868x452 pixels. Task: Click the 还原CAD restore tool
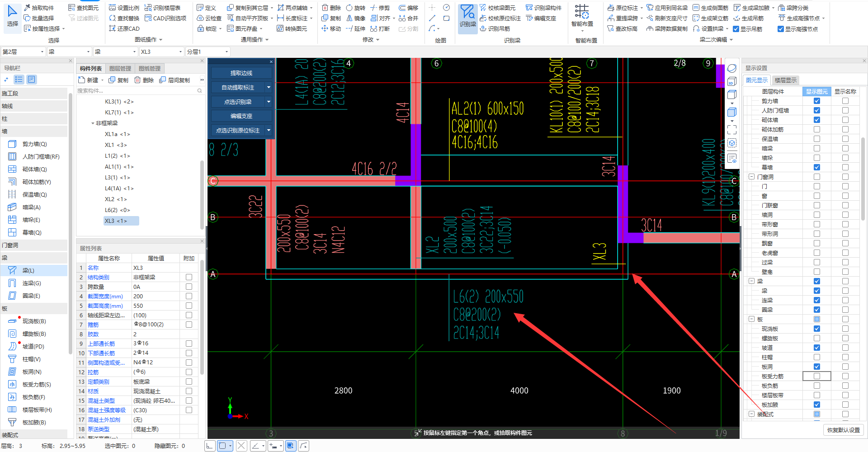(x=124, y=28)
